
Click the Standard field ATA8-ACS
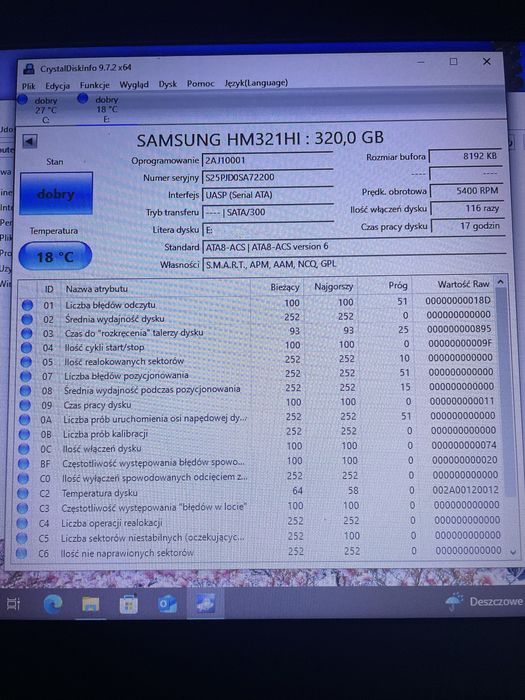354,246
